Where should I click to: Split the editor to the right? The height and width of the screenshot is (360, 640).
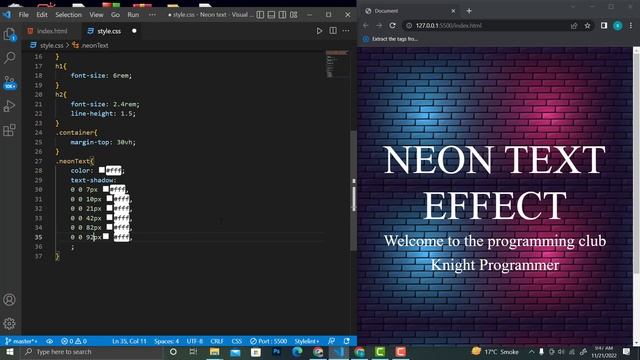[333, 31]
